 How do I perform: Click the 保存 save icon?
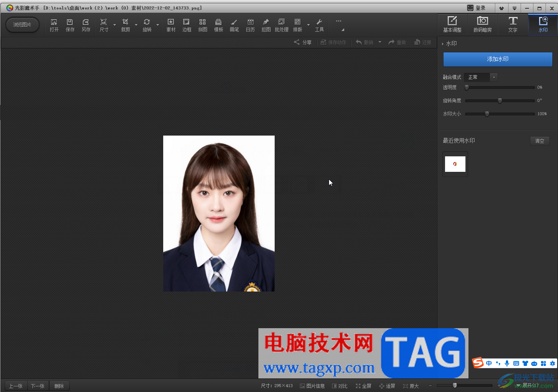tap(70, 25)
